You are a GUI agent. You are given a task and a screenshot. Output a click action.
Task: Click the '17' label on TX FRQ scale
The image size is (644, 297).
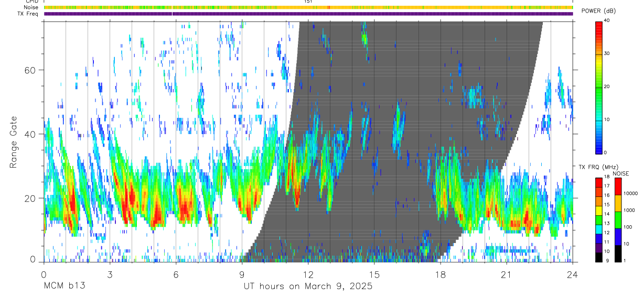coord(607,186)
